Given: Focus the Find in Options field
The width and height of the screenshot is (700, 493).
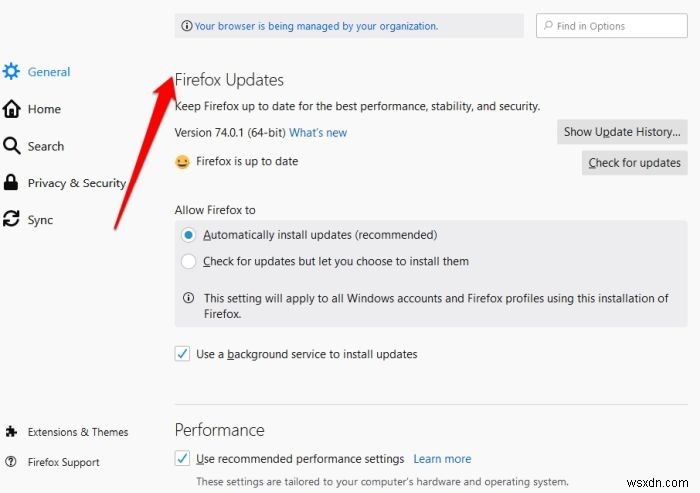Looking at the screenshot, I should (612, 25).
